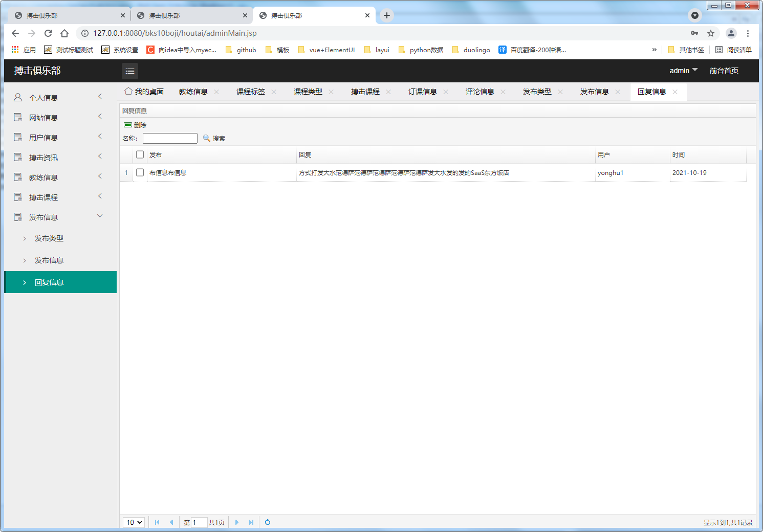Bookmark this page with star icon
The image size is (763, 532).
pos(711,33)
